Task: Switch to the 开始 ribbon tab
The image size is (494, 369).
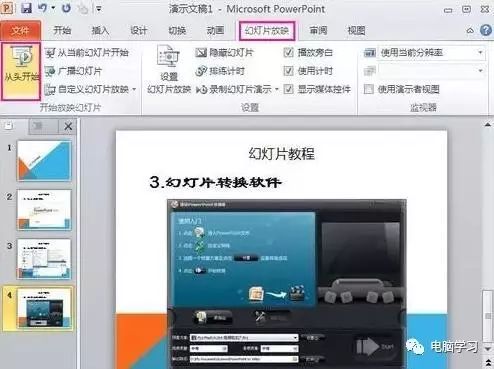Action: coord(62,31)
